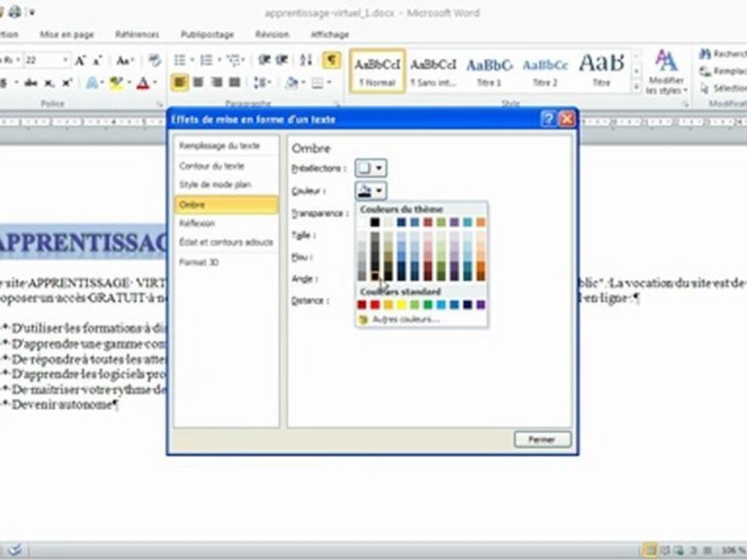Click the Text Effects glowing A icon
747x560 pixels.
[93, 83]
